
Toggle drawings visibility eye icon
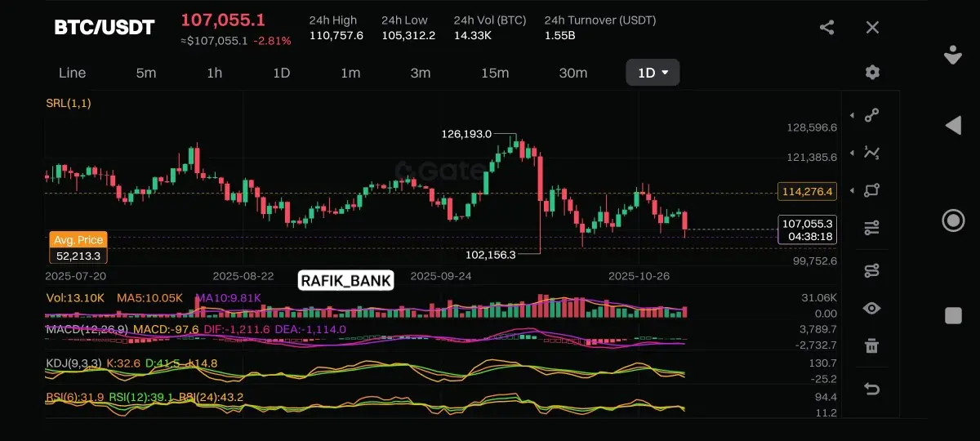click(872, 308)
